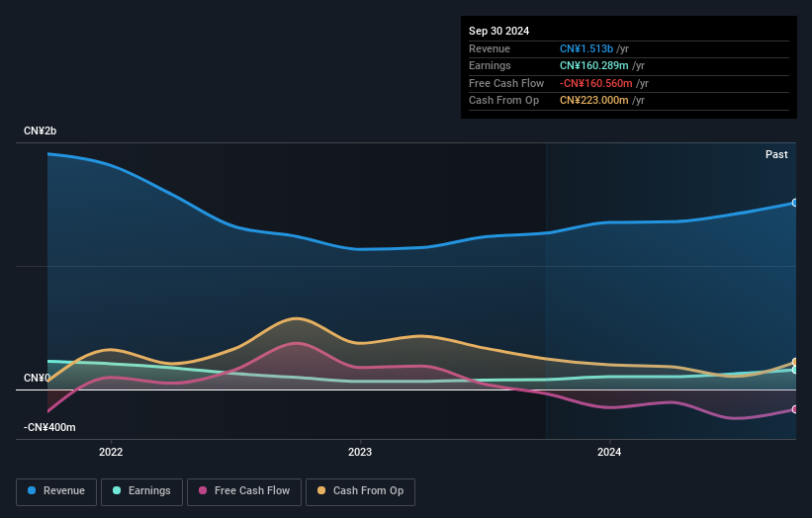
Task: Click the Past label in chart corner
Action: (776, 154)
